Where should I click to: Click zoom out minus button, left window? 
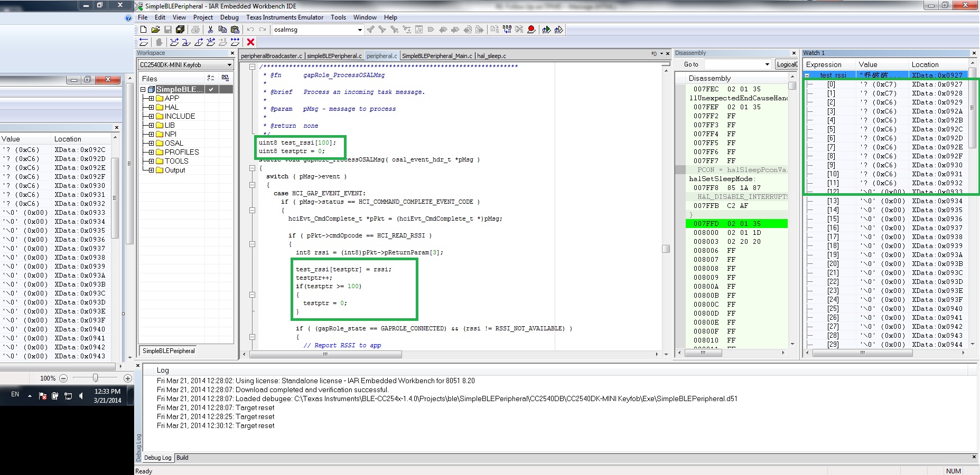[x=63, y=378]
